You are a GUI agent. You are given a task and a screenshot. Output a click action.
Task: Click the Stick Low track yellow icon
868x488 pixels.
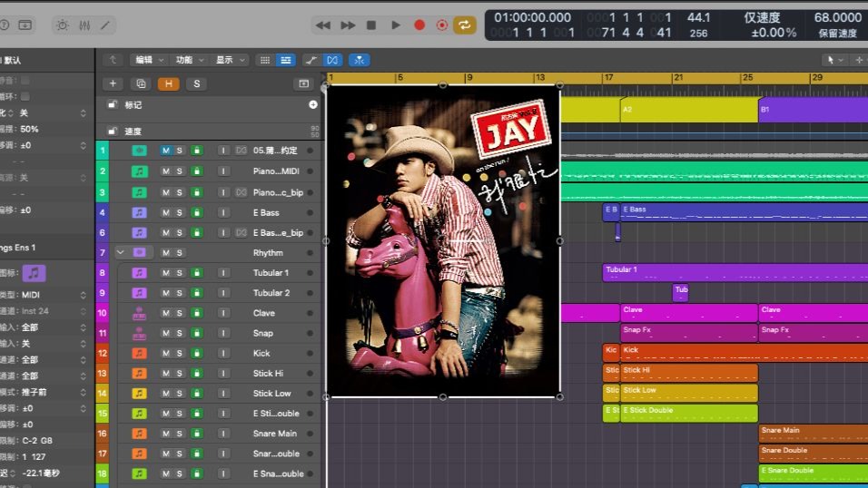pos(139,394)
